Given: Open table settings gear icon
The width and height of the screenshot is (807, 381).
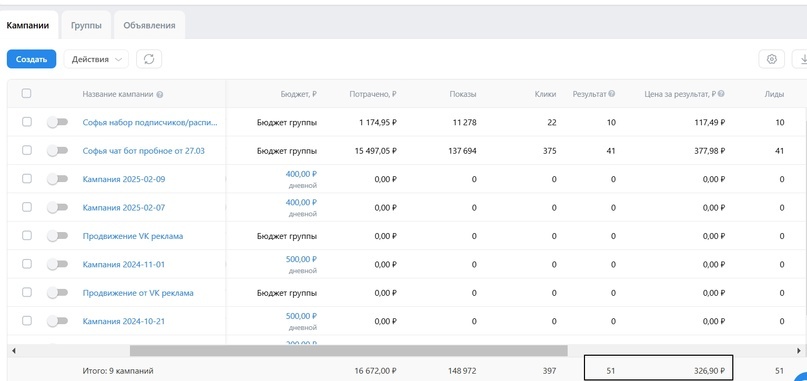Looking at the screenshot, I should point(771,59).
